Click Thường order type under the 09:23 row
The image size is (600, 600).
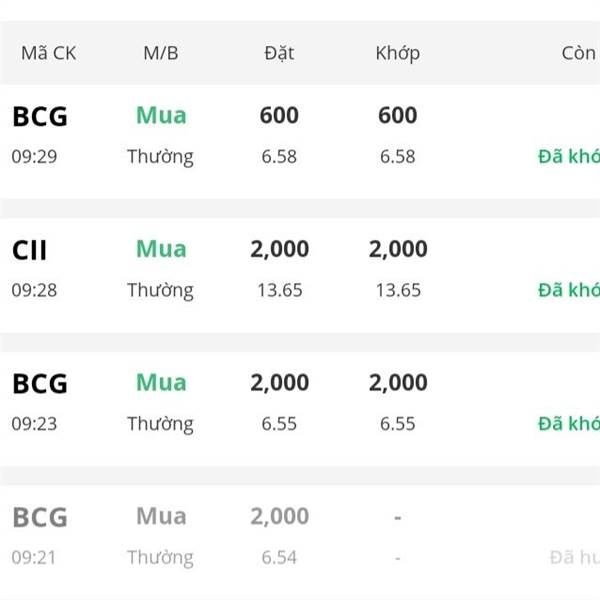[160, 424]
